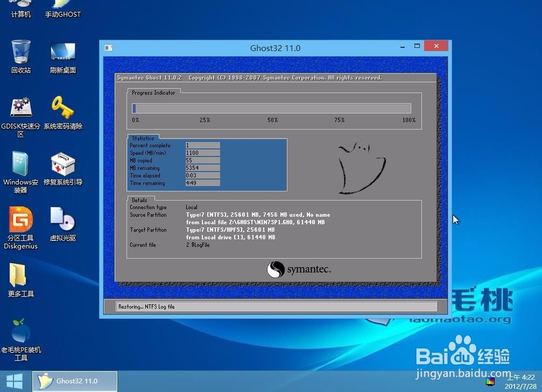Click the Source Partition details line
Viewport: 542px width, 392px height.
[x=258, y=219]
